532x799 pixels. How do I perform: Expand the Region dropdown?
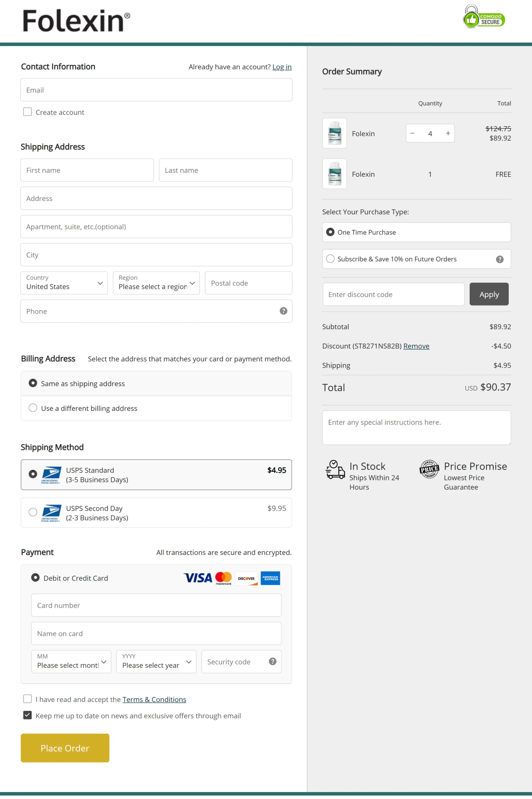pyautogui.click(x=156, y=283)
